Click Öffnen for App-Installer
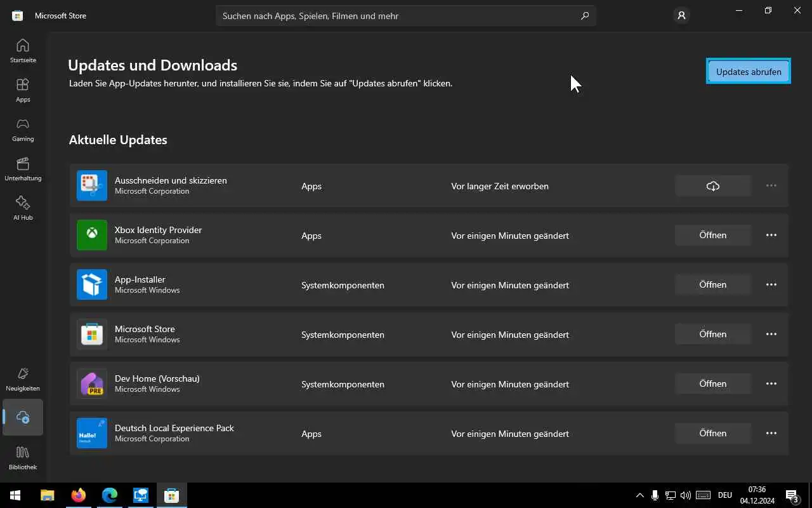This screenshot has height=508, width=812. click(x=713, y=284)
